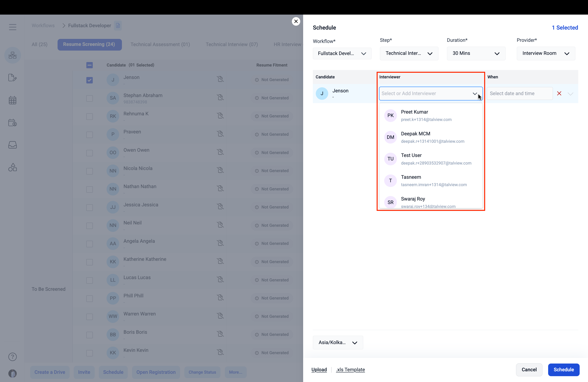Click the help question mark icon
This screenshot has width=588, height=382.
click(13, 357)
